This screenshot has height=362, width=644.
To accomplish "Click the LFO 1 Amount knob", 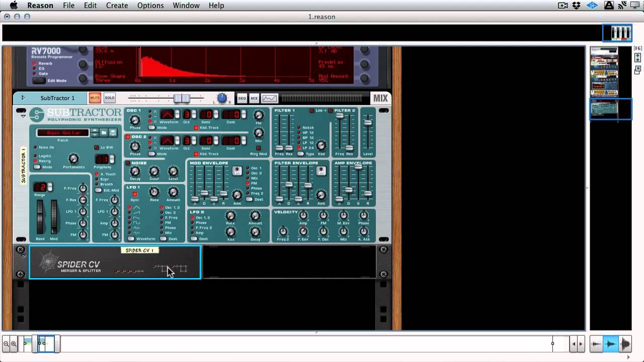I will [x=173, y=192].
